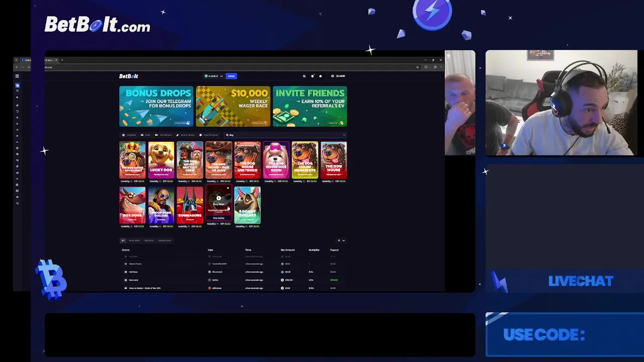Open Zeus vs Hades bet row

click(x=233, y=288)
